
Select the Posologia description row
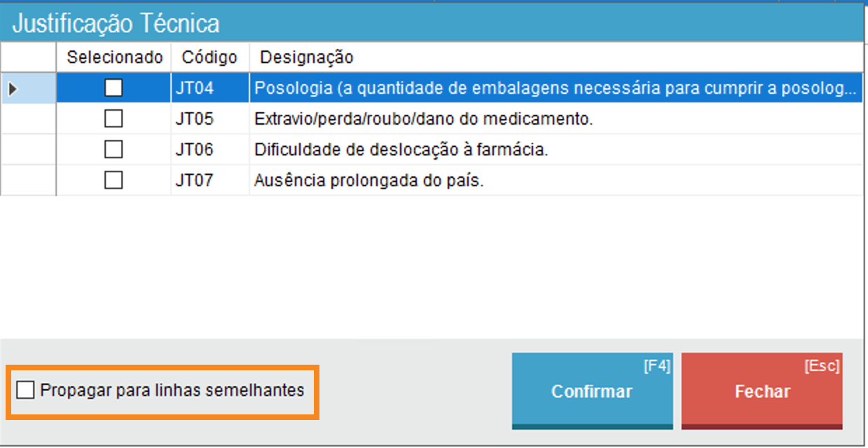(553, 89)
